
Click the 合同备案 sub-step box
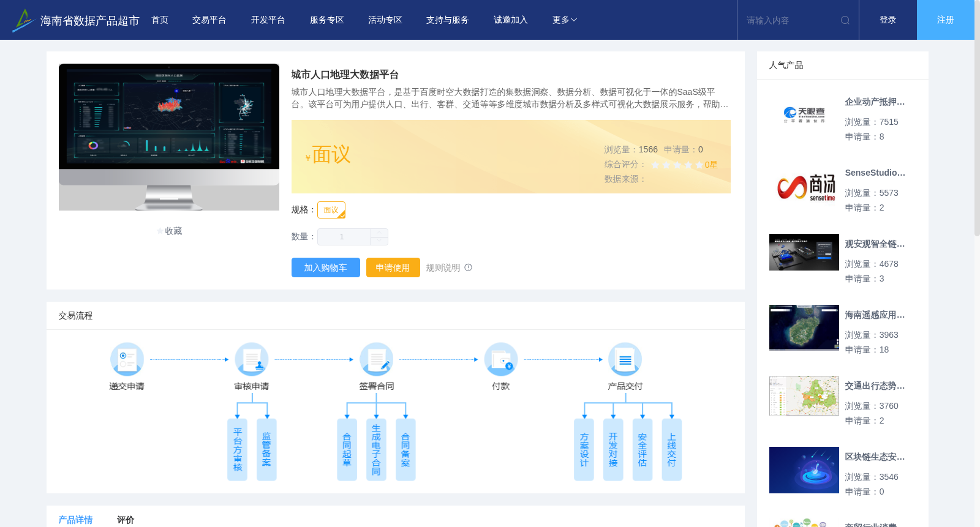405,450
